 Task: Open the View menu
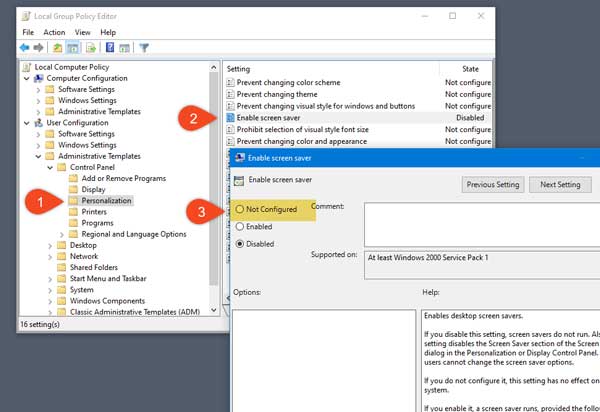click(x=84, y=32)
